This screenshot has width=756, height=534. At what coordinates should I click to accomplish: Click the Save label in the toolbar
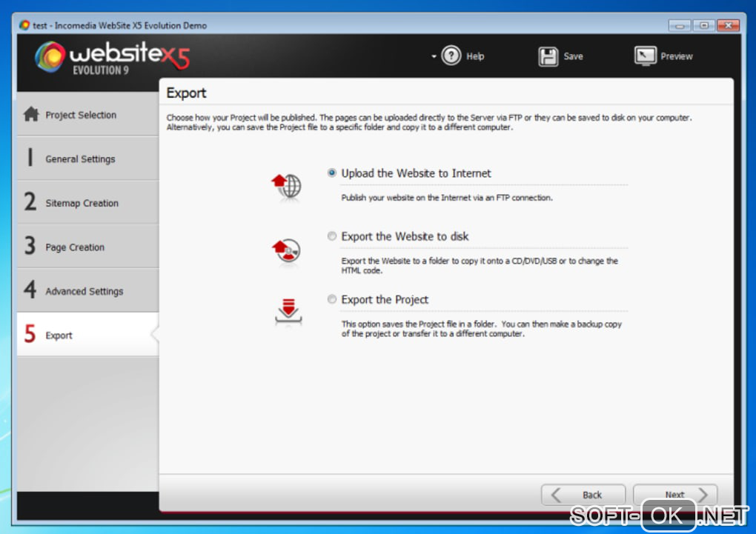(x=573, y=56)
